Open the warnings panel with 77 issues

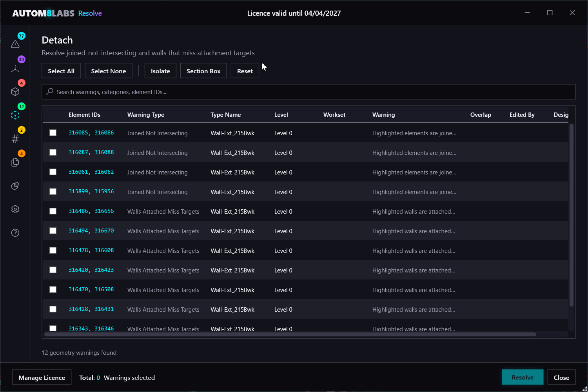pyautogui.click(x=15, y=44)
